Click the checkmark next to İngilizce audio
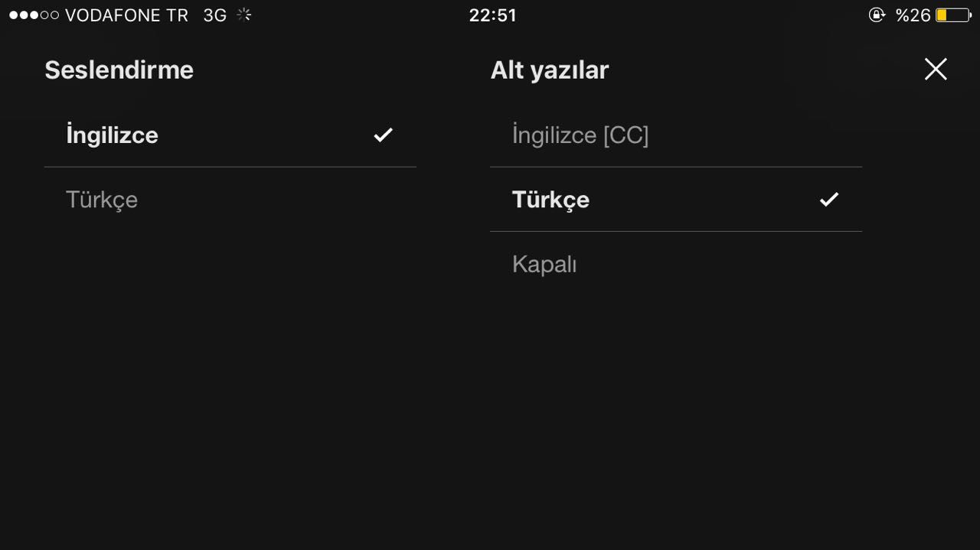The width and height of the screenshot is (980, 550). pos(383,135)
